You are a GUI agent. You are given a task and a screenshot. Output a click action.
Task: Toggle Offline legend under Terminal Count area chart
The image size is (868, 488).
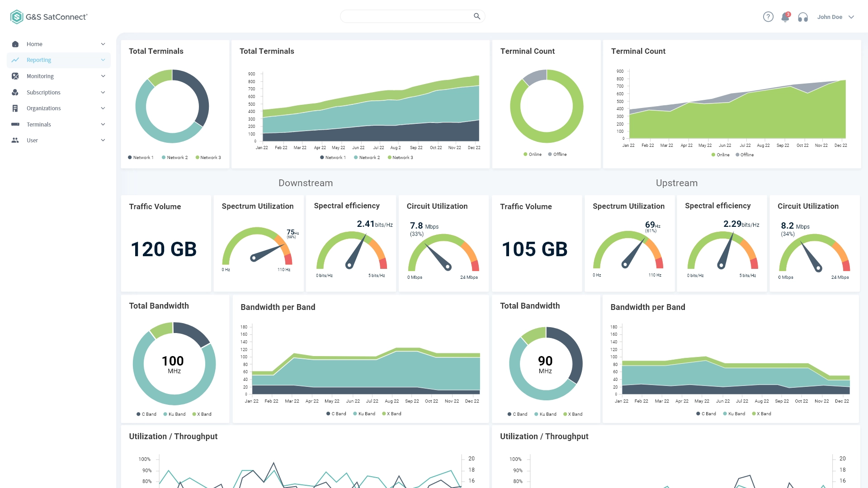tap(745, 155)
